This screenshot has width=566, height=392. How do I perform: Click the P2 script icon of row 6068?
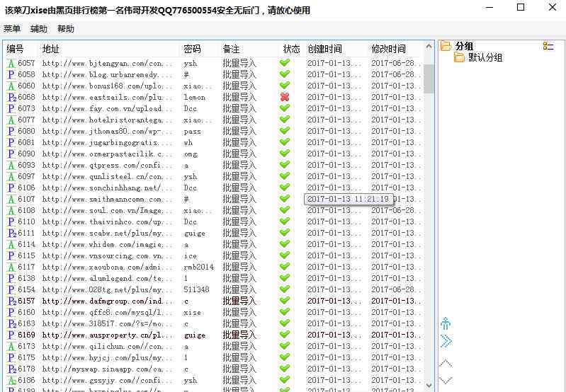(11, 97)
